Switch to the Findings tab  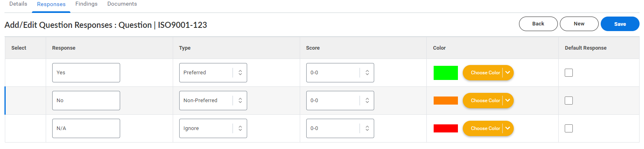(x=86, y=4)
